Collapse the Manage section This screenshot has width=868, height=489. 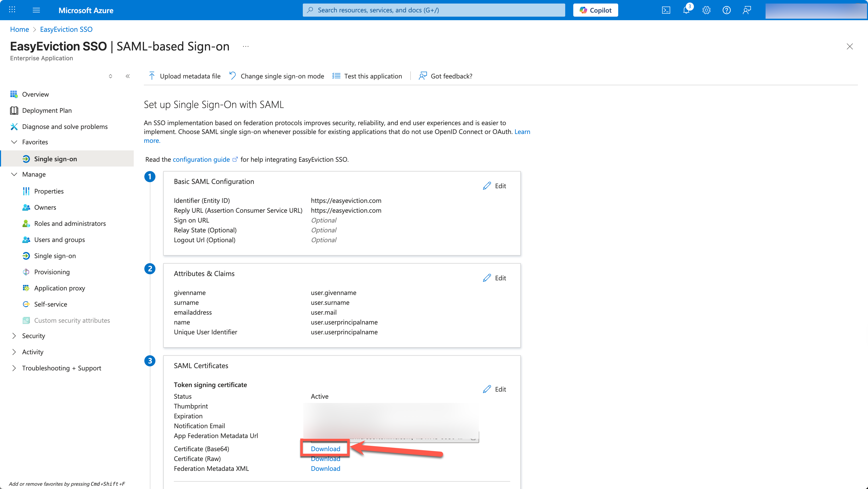[14, 174]
